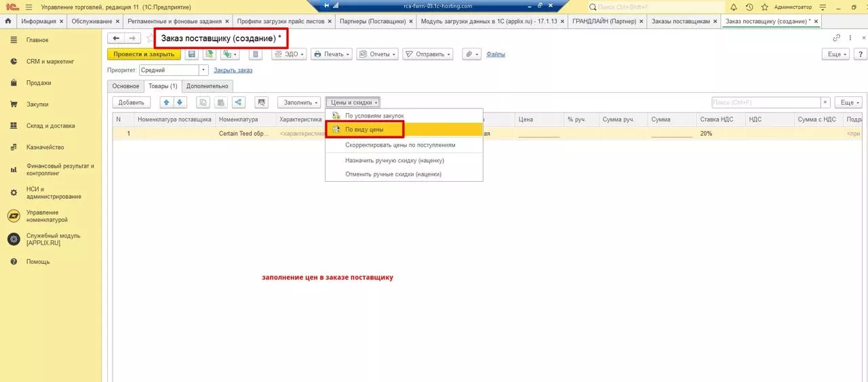
Task: Open Служебный модуль [APPLIX.RU] section
Action: click(54, 239)
